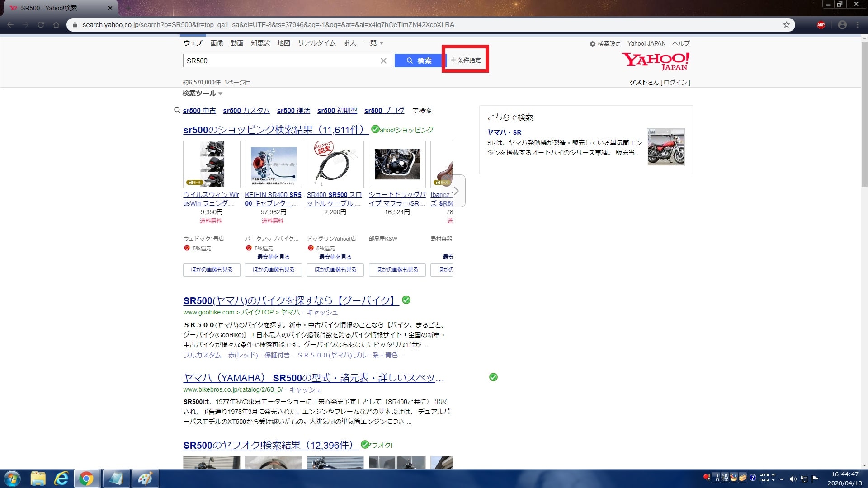Image resolution: width=868 pixels, height=488 pixels.
Task: Click the Yahoo! JAPAN text link in header
Action: point(646,44)
